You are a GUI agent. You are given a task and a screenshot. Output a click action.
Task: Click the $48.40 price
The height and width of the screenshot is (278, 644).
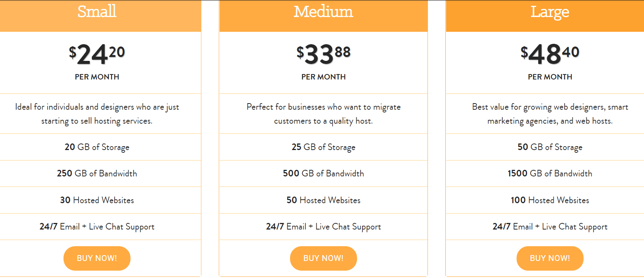[x=550, y=54]
